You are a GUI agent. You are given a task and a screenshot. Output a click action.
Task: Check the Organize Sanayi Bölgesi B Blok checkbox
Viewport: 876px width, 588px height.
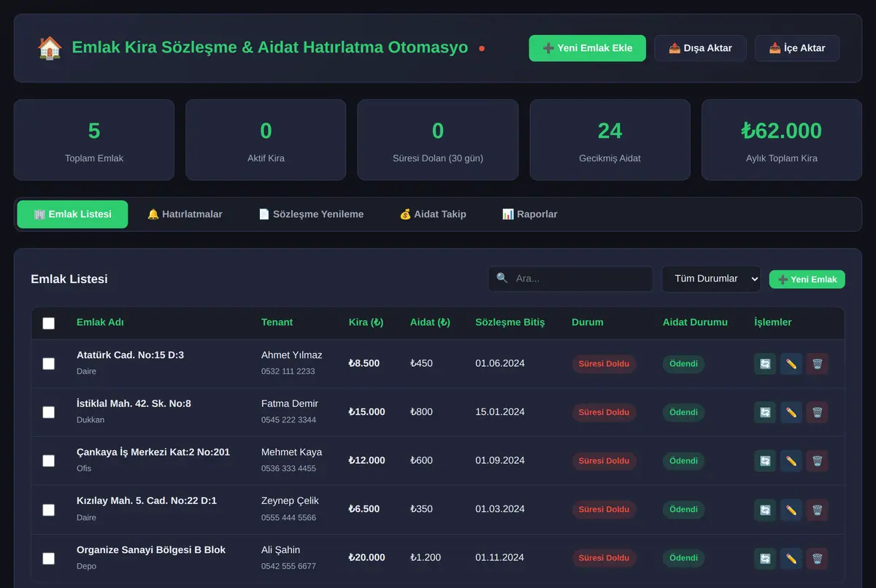pyautogui.click(x=48, y=559)
